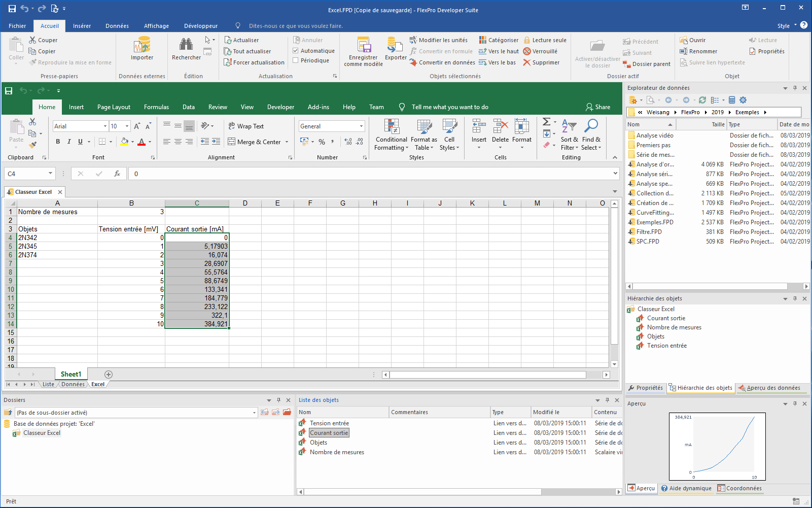
Task: Click the Percent Style icon
Action: click(x=322, y=142)
